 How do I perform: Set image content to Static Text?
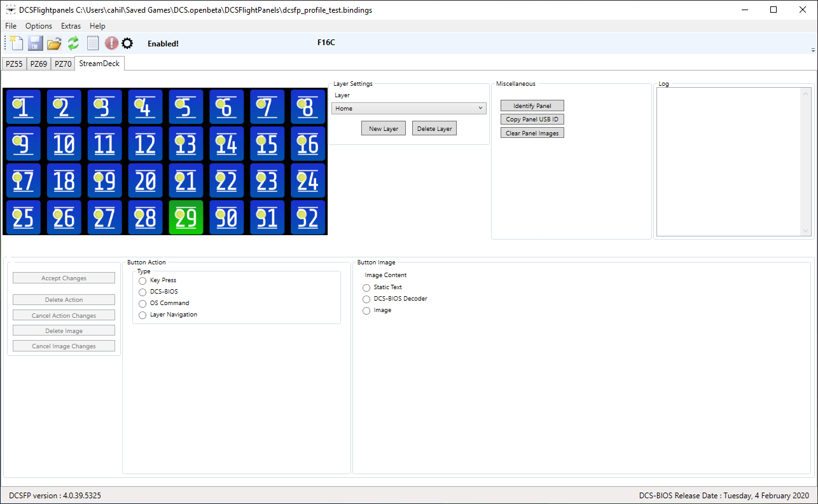click(x=366, y=287)
